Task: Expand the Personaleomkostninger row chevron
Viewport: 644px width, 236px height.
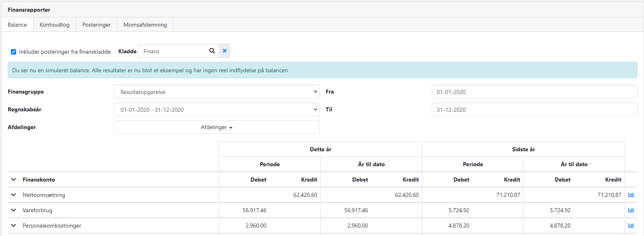Action: (x=13, y=226)
